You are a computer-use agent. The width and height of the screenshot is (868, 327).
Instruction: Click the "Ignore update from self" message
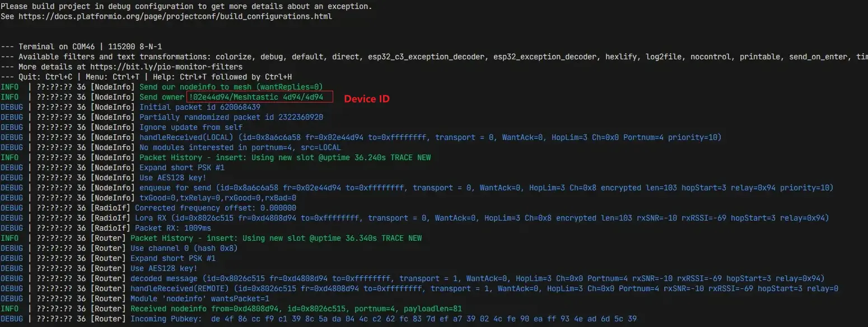point(190,127)
